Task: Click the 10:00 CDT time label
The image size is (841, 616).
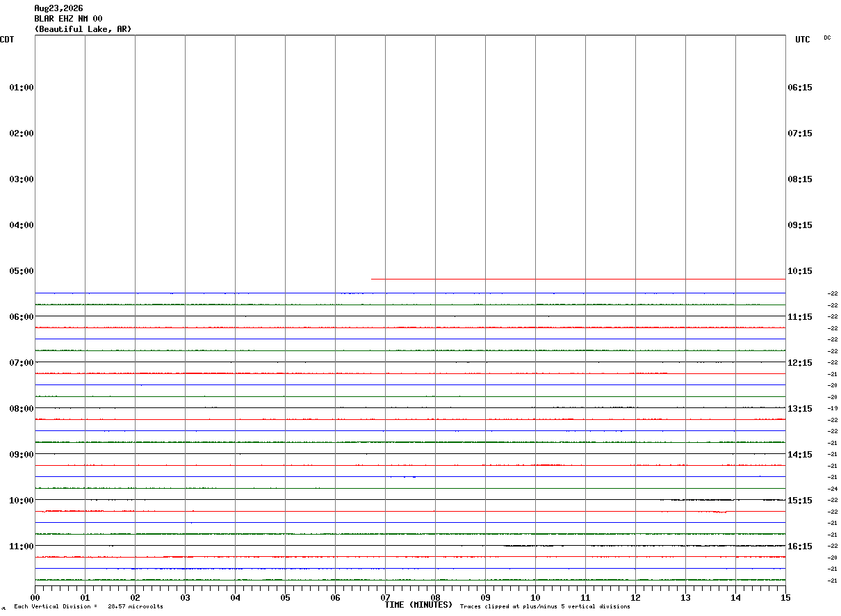Action: coord(22,501)
